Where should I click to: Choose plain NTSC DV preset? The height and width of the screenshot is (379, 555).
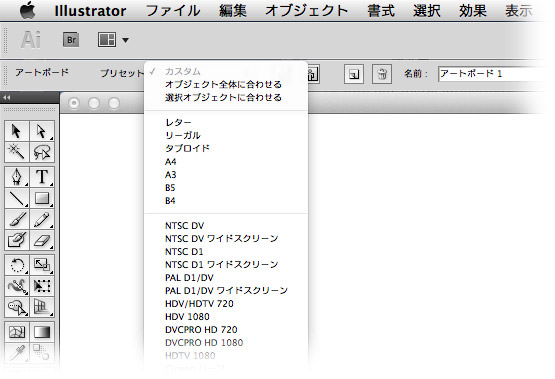tap(226, 226)
